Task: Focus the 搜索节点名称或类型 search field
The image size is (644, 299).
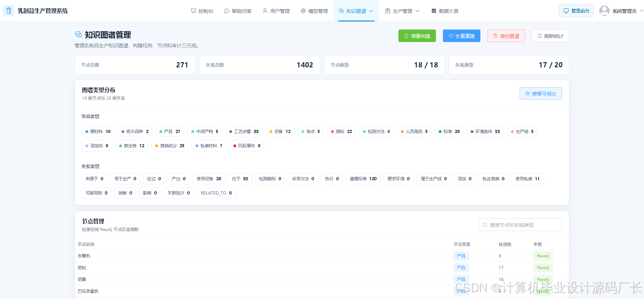Action: click(520, 225)
